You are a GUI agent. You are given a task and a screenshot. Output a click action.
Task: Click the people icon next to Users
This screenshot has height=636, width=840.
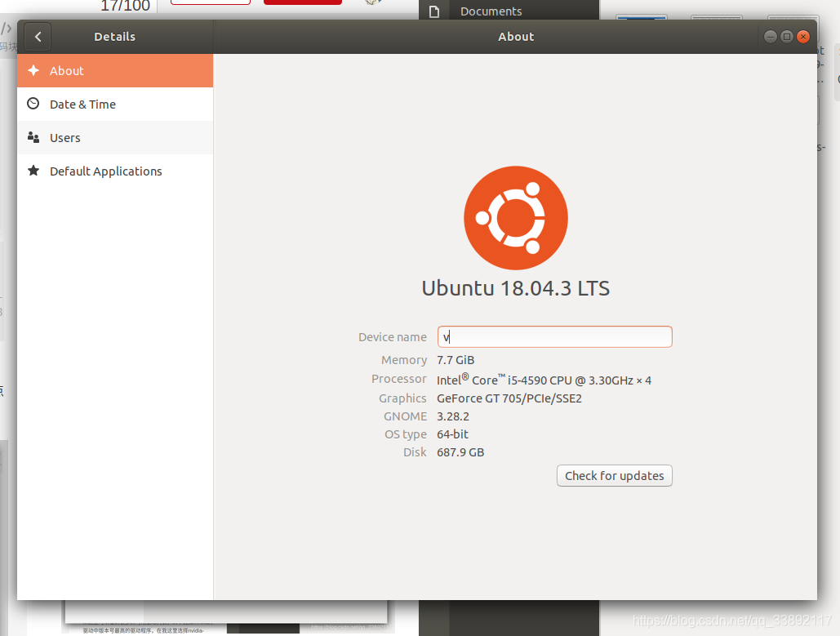coord(33,137)
